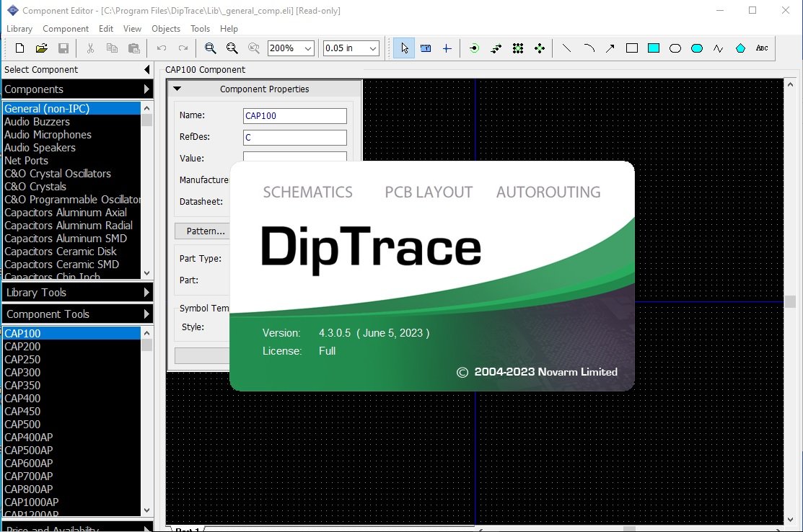Image resolution: width=803 pixels, height=532 pixels.
Task: Select the filled cyan Ellipse tool
Action: (x=696, y=48)
